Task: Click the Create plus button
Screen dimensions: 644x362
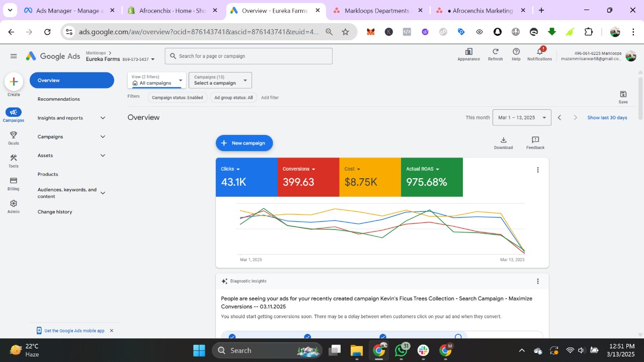Action: (x=14, y=82)
